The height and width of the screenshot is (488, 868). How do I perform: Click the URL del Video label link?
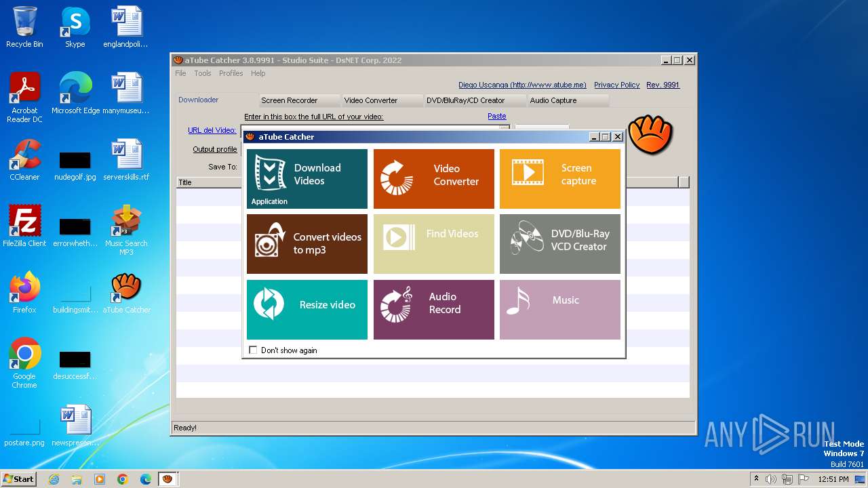[212, 130]
